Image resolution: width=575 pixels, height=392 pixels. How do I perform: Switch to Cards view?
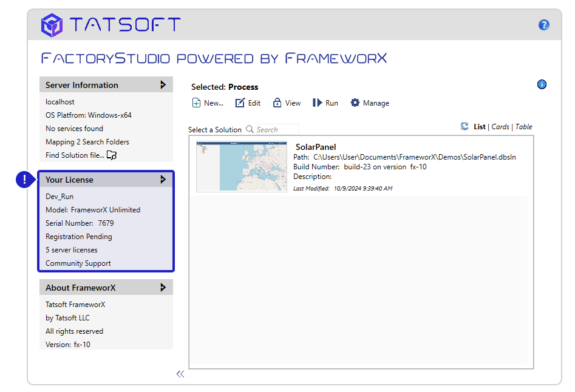pyautogui.click(x=500, y=127)
